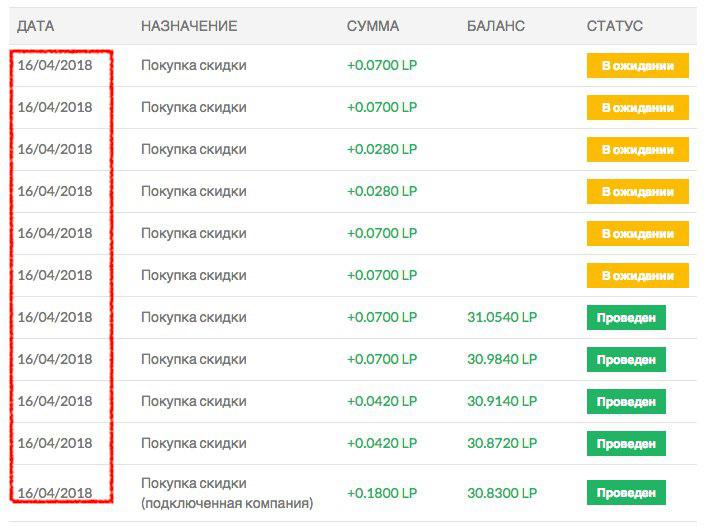Click the lowest В ожидании status badge
The height and width of the screenshot is (526, 727).
[637, 275]
